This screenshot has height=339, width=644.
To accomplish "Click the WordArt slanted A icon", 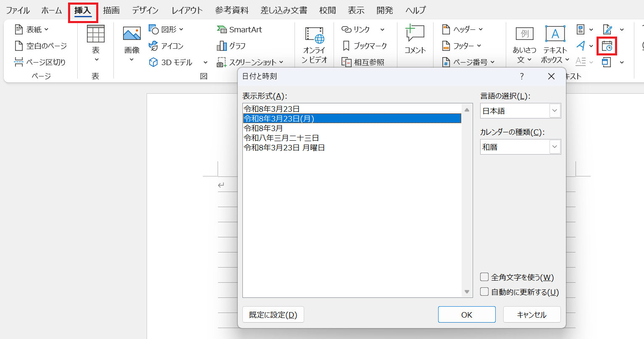I will 581,45.
